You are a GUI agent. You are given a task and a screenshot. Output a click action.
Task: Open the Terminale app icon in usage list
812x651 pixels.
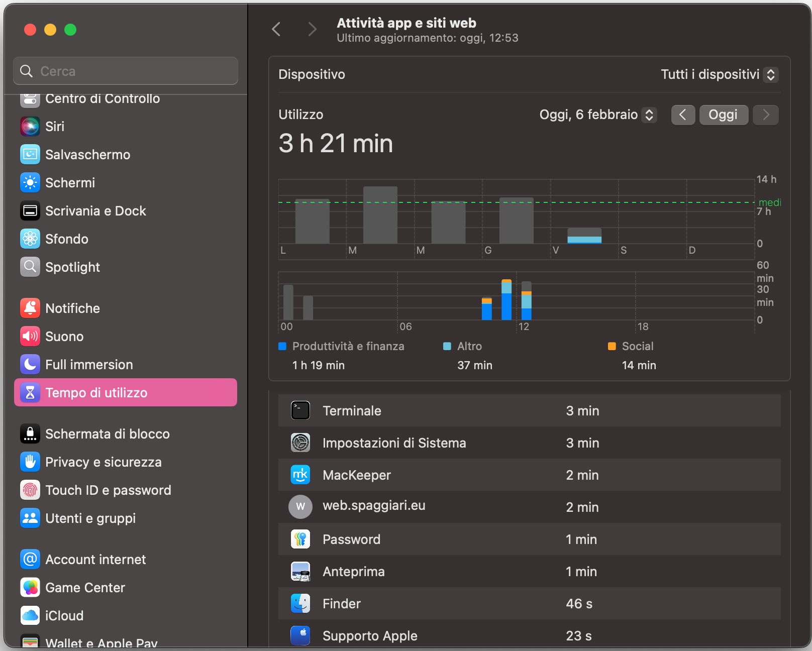click(300, 410)
